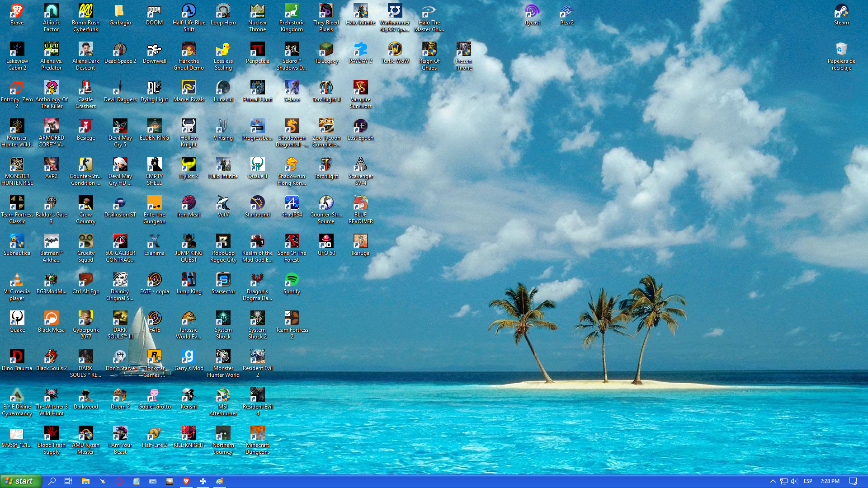Select the Half-Life 2 shortcut

155,437
